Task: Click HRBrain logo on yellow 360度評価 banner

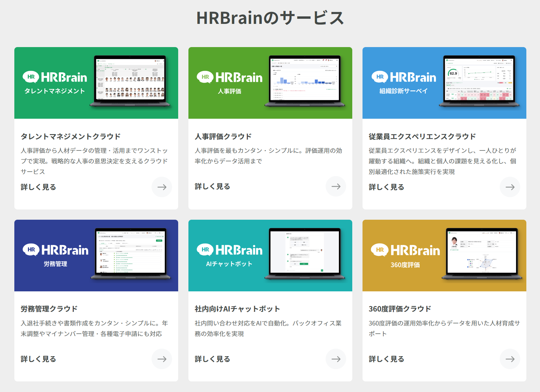Action: click(x=406, y=250)
